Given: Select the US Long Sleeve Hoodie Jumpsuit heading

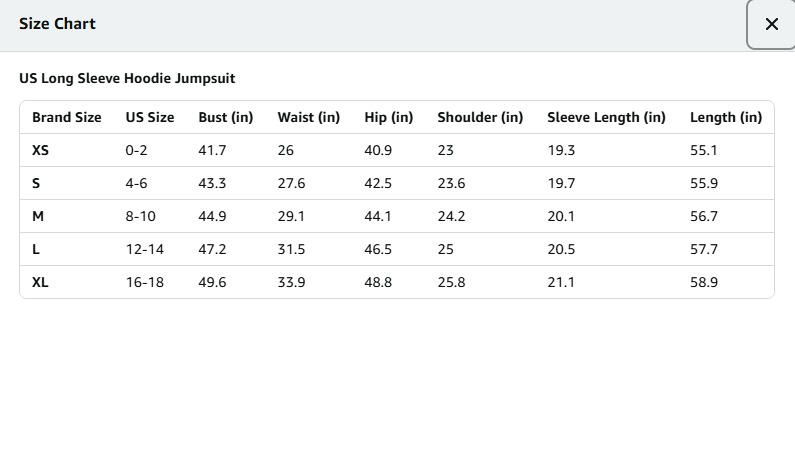Looking at the screenshot, I should pyautogui.click(x=127, y=78).
